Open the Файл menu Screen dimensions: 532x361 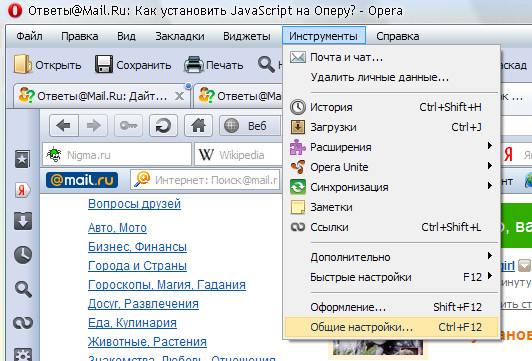click(x=30, y=36)
